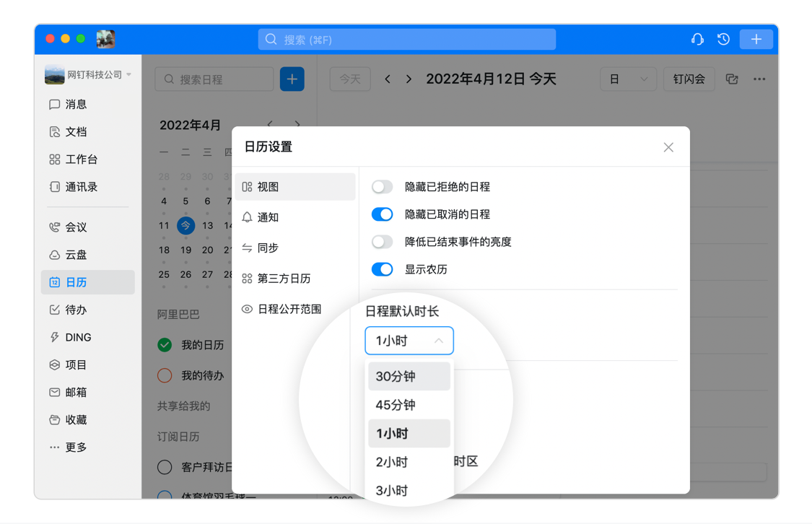
Task: Click the 钉闪会 button
Action: 689,79
